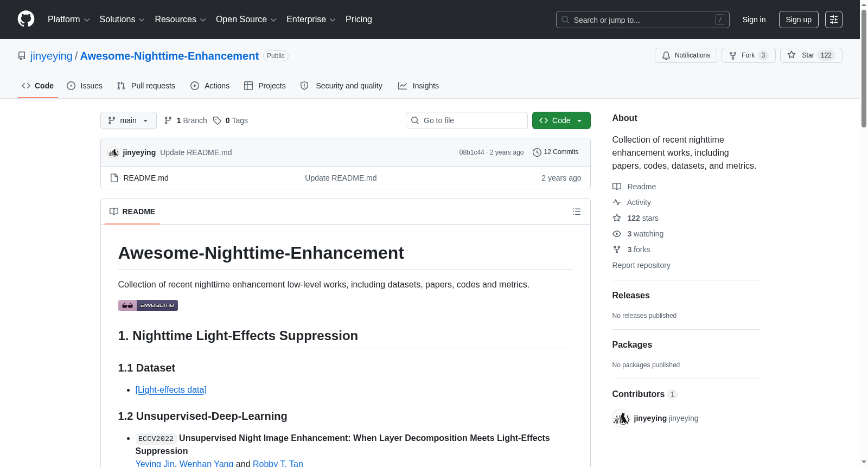
Task: Click the jinyeying commit author name
Action: (139, 152)
